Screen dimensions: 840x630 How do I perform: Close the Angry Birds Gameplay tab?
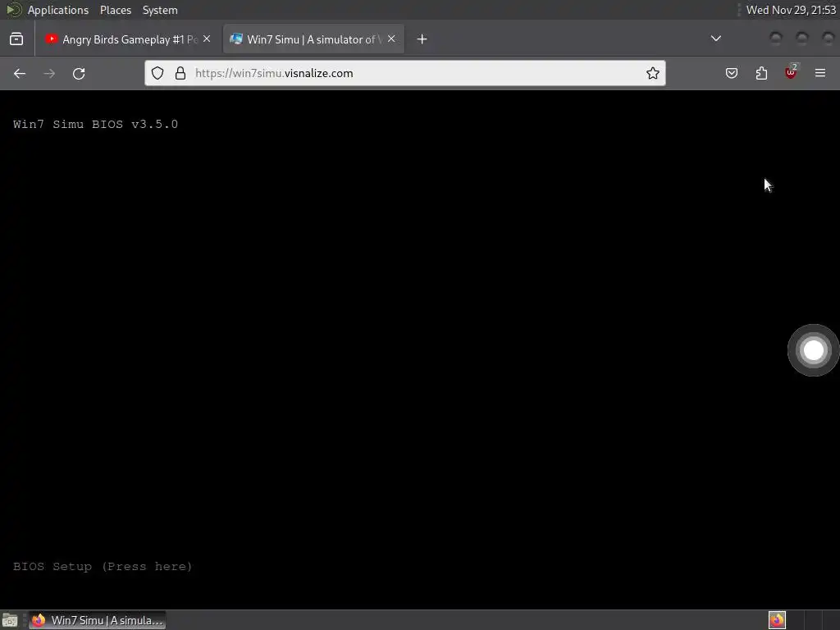pyautogui.click(x=207, y=39)
